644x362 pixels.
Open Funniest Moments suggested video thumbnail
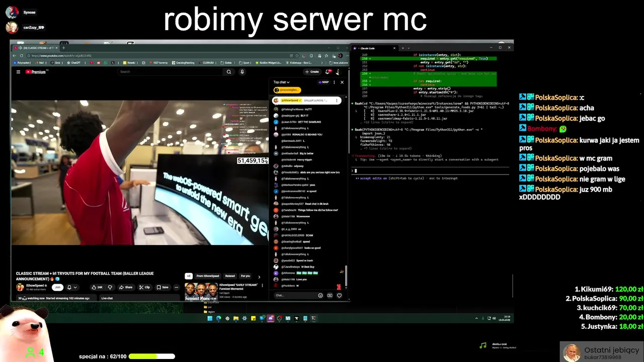[x=201, y=292]
